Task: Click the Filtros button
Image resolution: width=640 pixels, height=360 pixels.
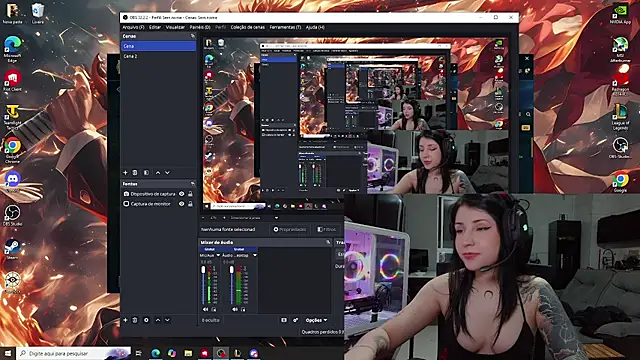Action: [327, 229]
